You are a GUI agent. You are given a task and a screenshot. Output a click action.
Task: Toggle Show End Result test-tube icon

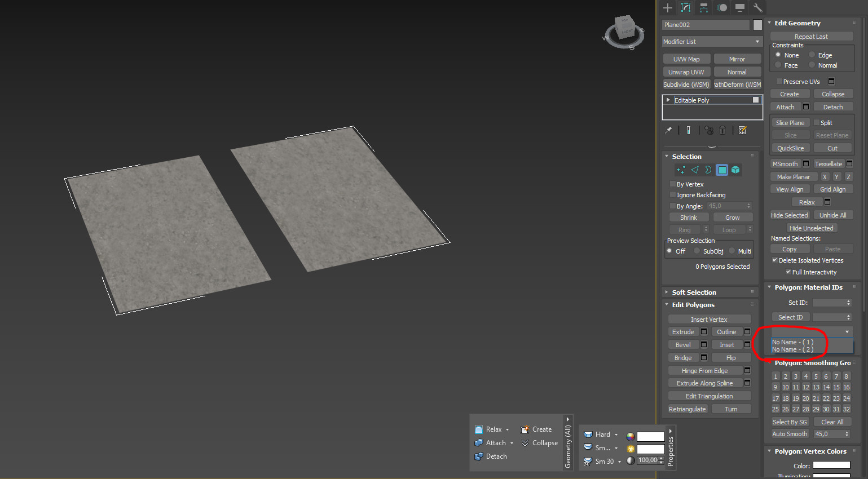click(x=689, y=130)
